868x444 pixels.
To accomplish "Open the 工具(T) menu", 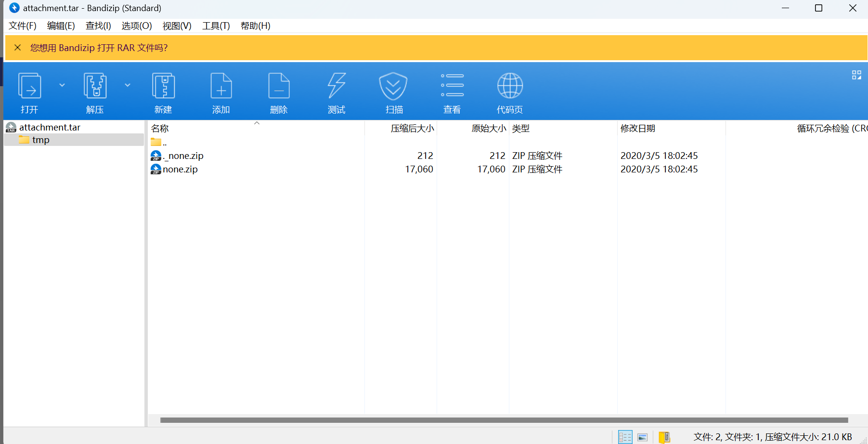I will click(x=216, y=26).
